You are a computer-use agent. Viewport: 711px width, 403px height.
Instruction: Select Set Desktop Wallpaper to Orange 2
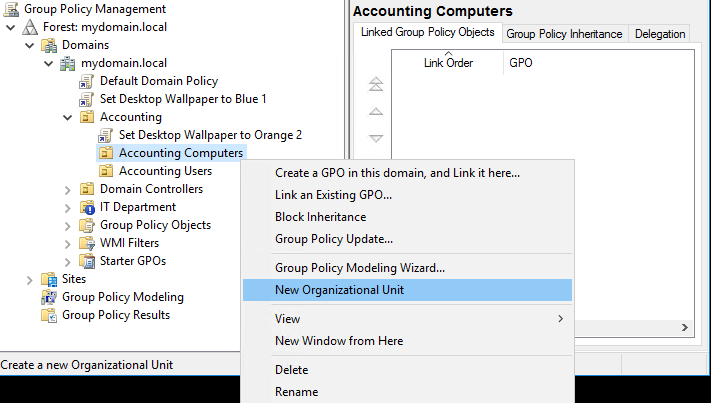(x=210, y=135)
